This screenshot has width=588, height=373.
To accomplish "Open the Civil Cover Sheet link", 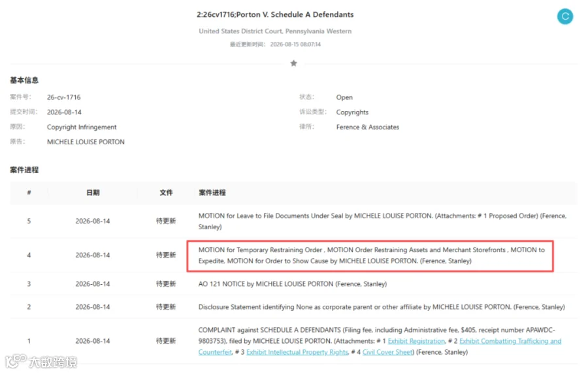I will pyautogui.click(x=387, y=352).
